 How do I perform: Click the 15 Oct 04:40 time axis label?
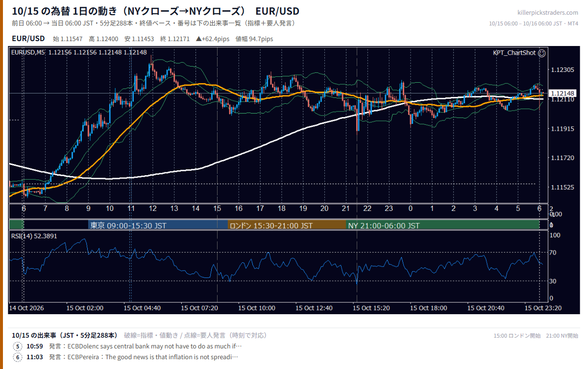pyautogui.click(x=142, y=308)
